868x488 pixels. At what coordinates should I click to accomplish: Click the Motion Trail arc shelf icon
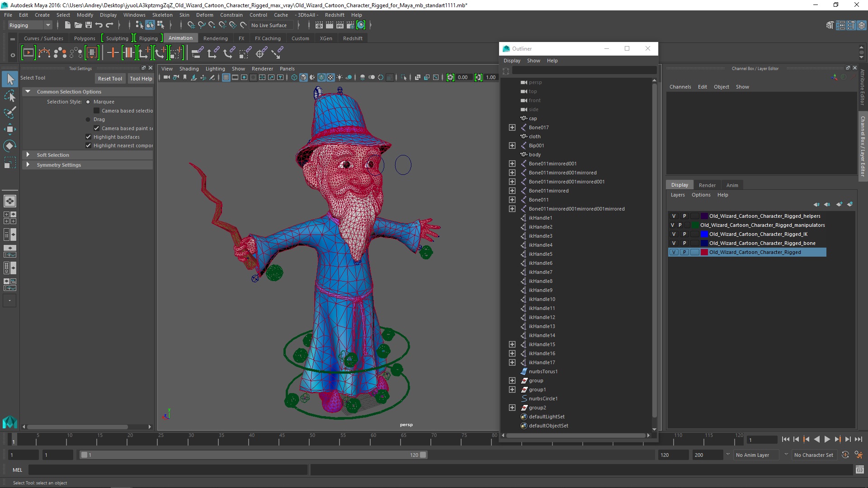click(x=44, y=53)
